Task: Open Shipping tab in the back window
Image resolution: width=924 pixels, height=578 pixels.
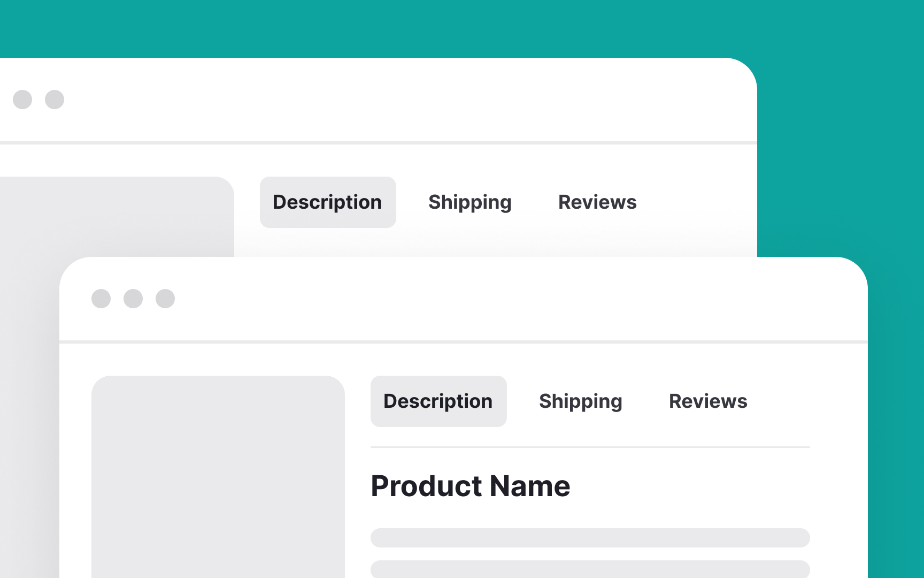Action: tap(469, 202)
